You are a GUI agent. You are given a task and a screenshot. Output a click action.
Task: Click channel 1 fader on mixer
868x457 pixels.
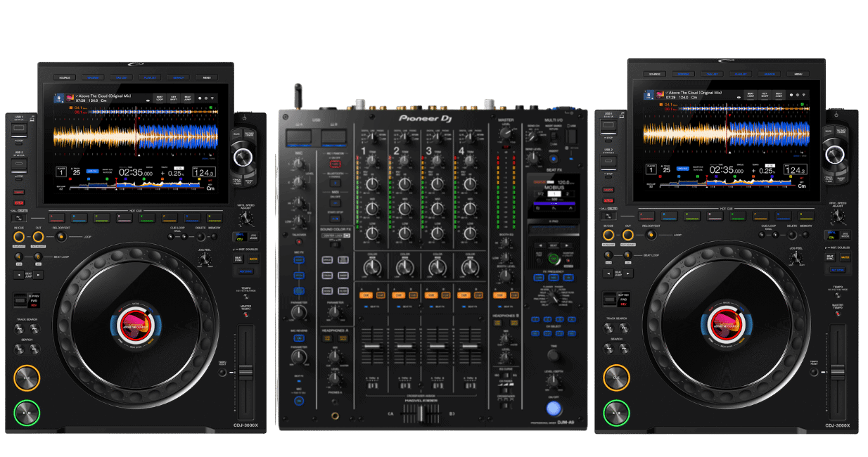tap(372, 346)
